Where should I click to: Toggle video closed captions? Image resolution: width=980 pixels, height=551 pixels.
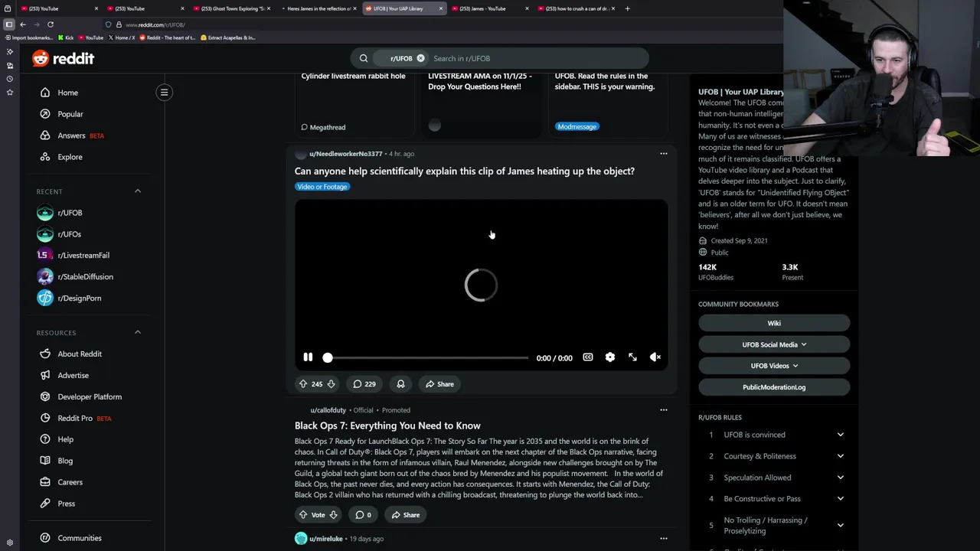click(587, 357)
